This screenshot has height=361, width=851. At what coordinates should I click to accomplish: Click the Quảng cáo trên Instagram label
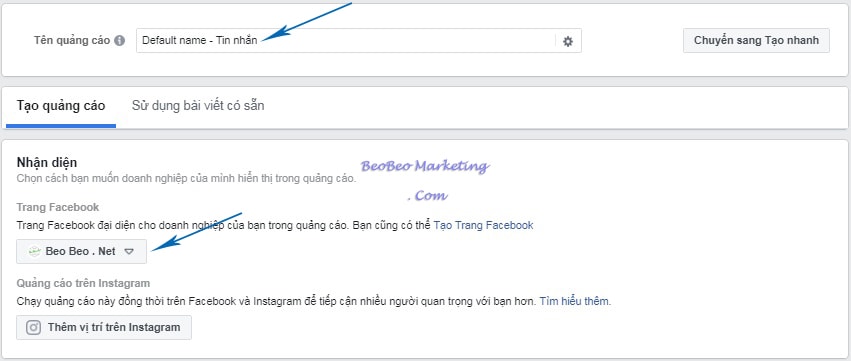pyautogui.click(x=83, y=283)
